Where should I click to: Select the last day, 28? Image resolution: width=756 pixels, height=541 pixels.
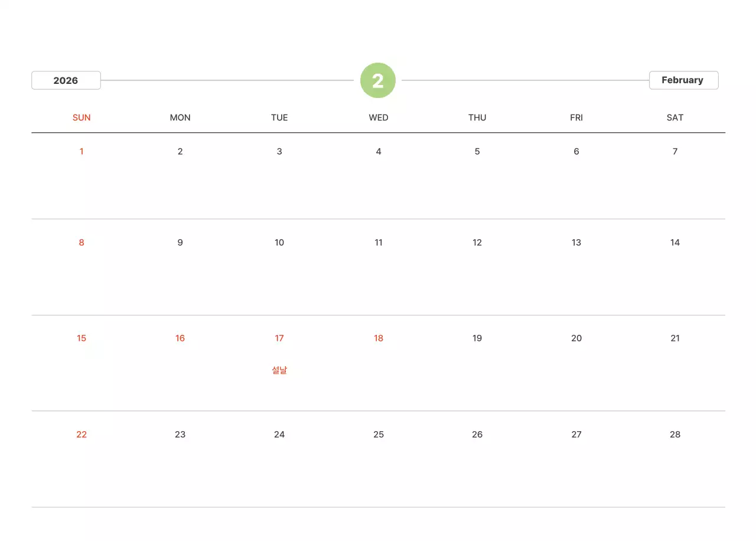(x=675, y=435)
